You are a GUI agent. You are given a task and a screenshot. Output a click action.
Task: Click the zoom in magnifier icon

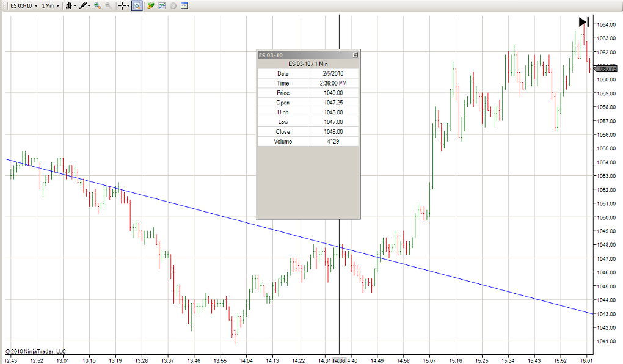click(97, 6)
